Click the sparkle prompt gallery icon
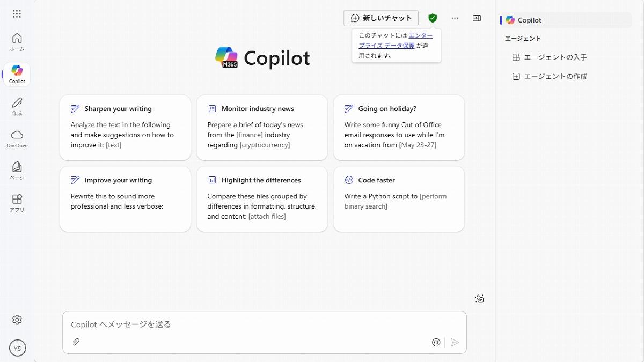The image size is (644, 362). [480, 299]
